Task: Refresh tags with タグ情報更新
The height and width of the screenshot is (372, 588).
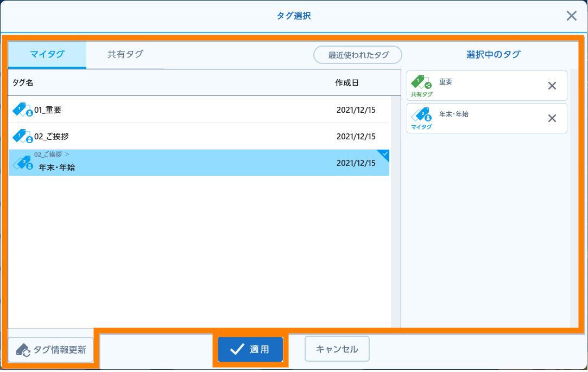Action: click(x=51, y=350)
